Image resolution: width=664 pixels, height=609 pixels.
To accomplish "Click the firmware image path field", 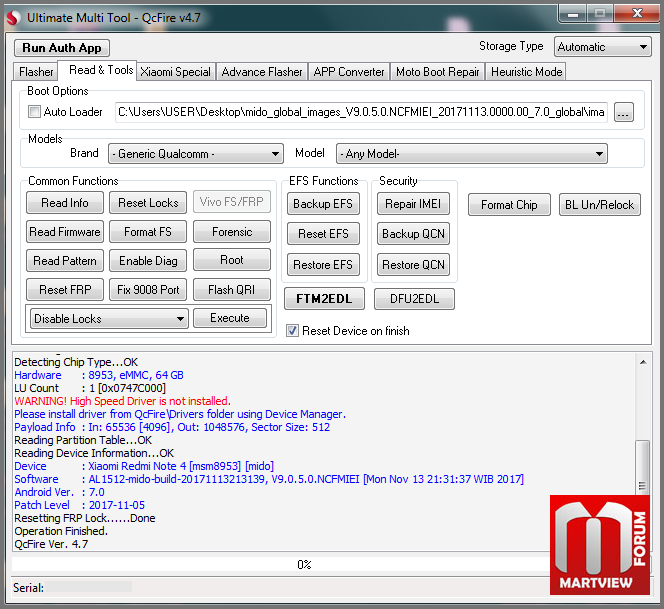I will click(x=360, y=113).
